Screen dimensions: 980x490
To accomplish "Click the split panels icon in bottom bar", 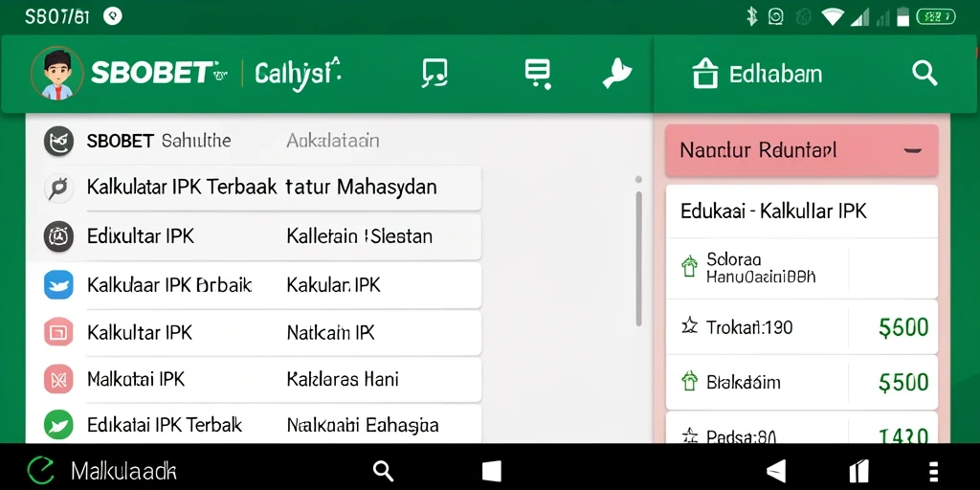I will click(x=859, y=471).
